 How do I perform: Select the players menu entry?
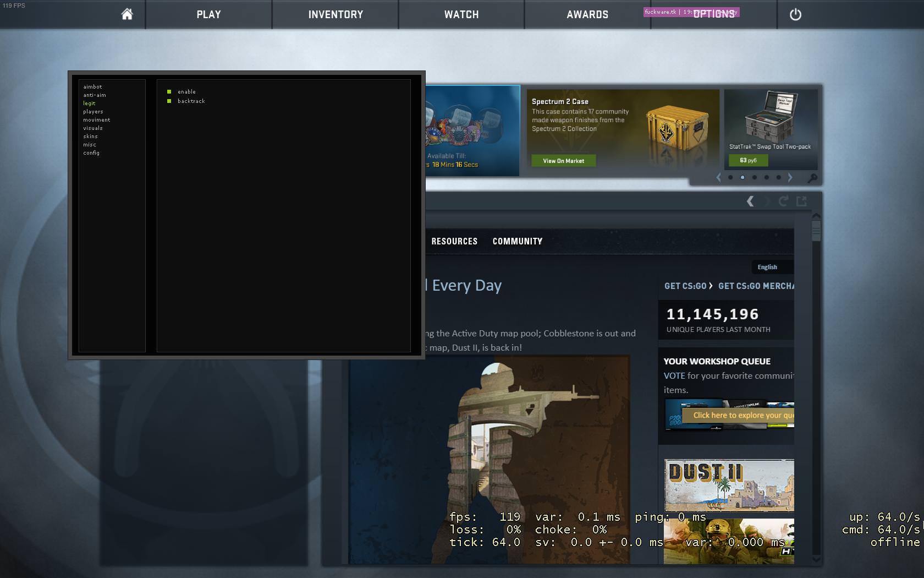93,112
